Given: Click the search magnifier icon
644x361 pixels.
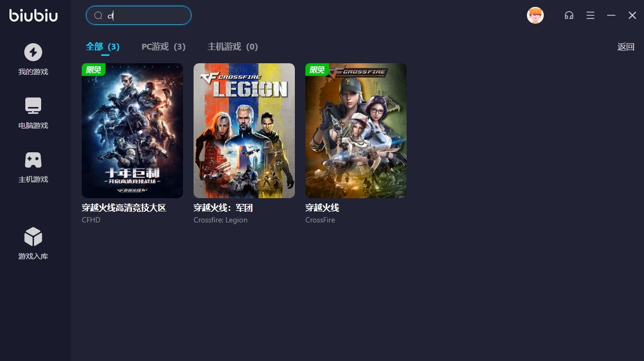Looking at the screenshot, I should pos(98,16).
